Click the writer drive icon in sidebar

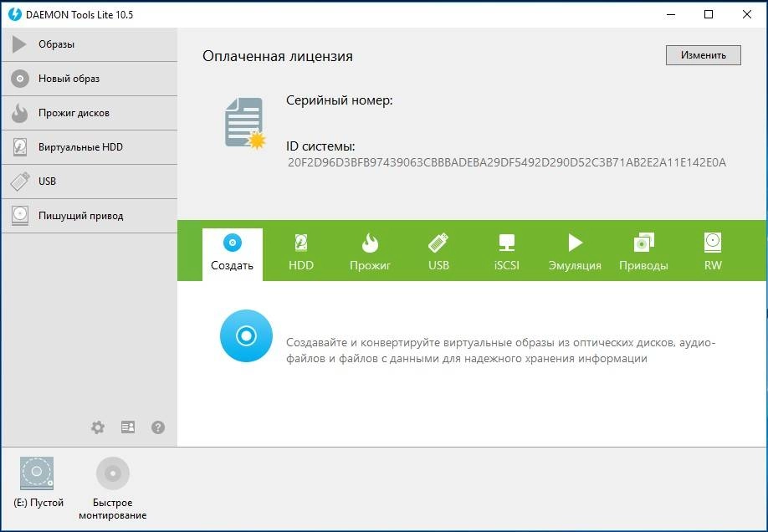(20, 216)
